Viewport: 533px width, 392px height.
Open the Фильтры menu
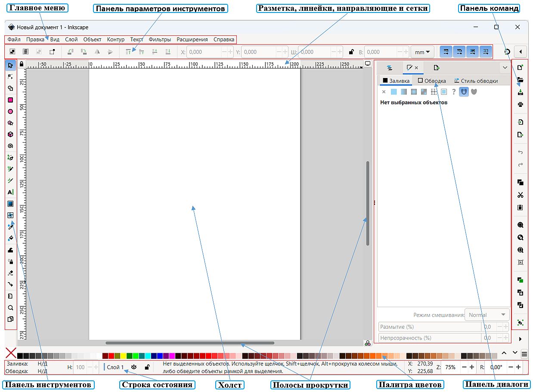coord(160,39)
